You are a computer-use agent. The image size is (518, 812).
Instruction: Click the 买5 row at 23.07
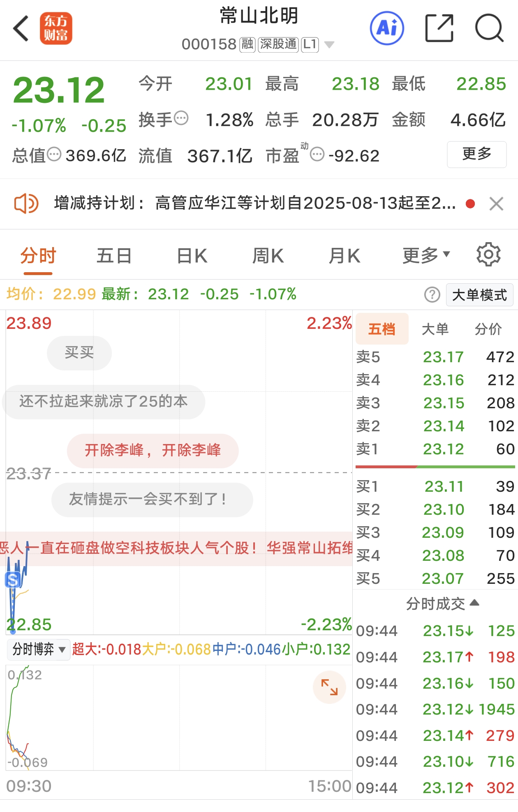click(435, 578)
